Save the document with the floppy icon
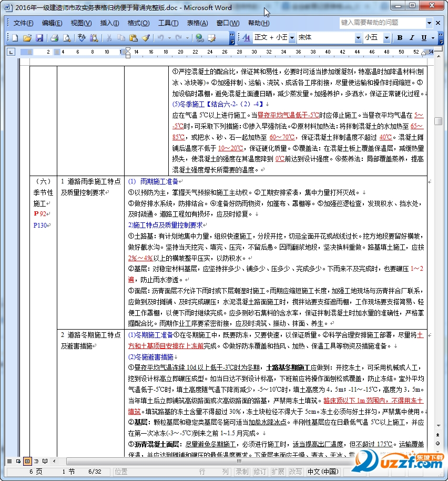448x481 pixels. [x=39, y=38]
